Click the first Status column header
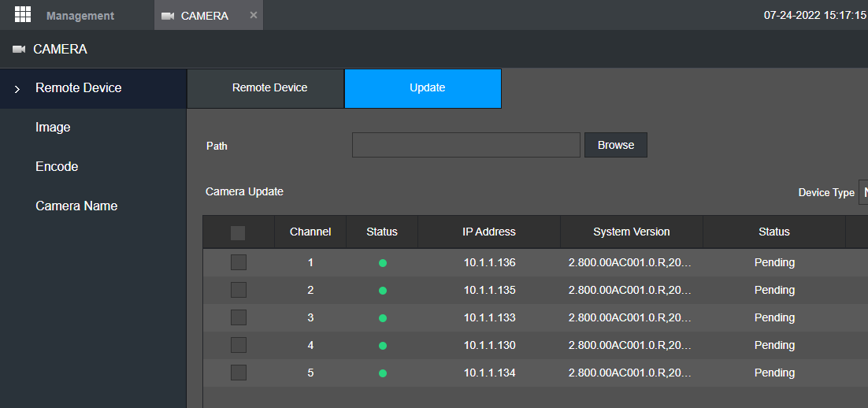This screenshot has height=408, width=868. [382, 232]
